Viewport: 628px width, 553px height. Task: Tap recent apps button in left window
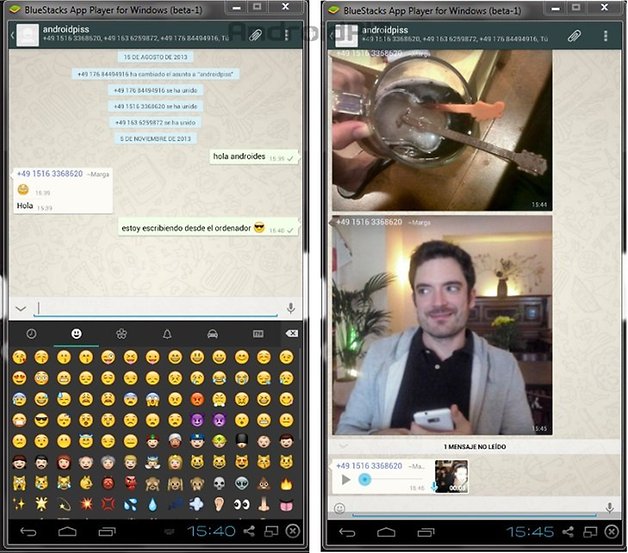[x=107, y=532]
